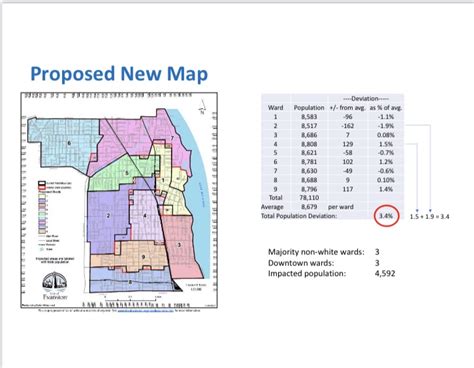Image resolution: width=474 pixels, height=368 pixels.
Task: Click the Proposed New Map title
Action: [119, 73]
